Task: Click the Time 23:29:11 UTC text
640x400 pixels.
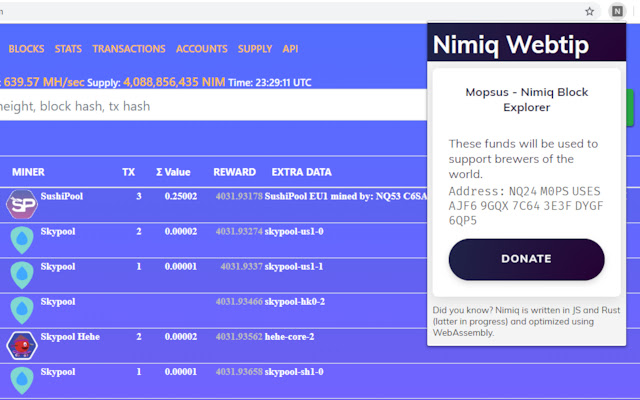Action: click(x=270, y=82)
